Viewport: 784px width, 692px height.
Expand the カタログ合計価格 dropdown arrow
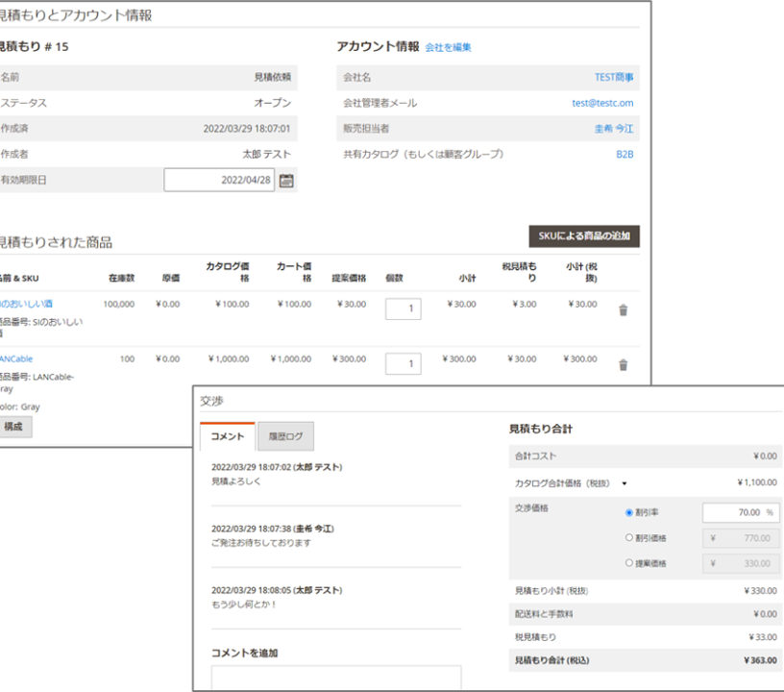pyautogui.click(x=624, y=483)
